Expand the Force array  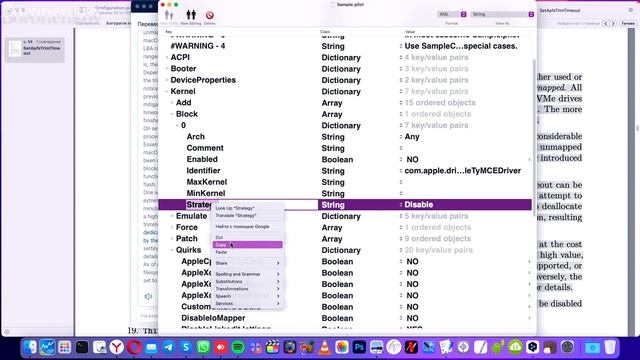(172, 227)
